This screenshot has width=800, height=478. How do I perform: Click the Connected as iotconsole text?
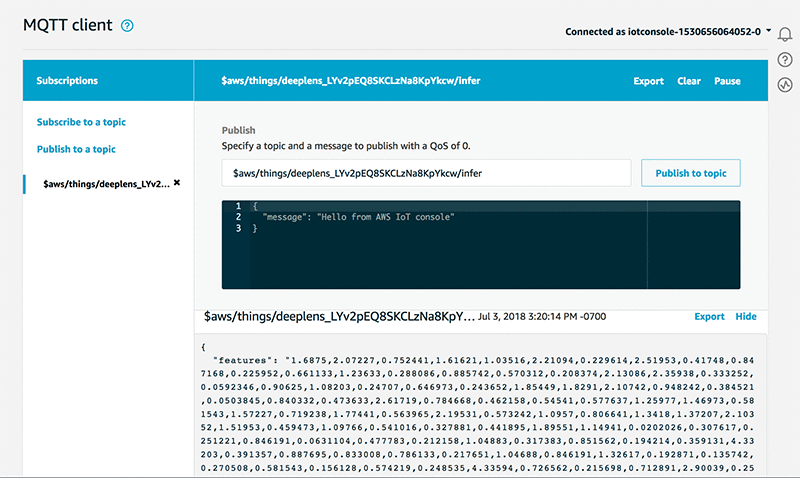pos(663,32)
